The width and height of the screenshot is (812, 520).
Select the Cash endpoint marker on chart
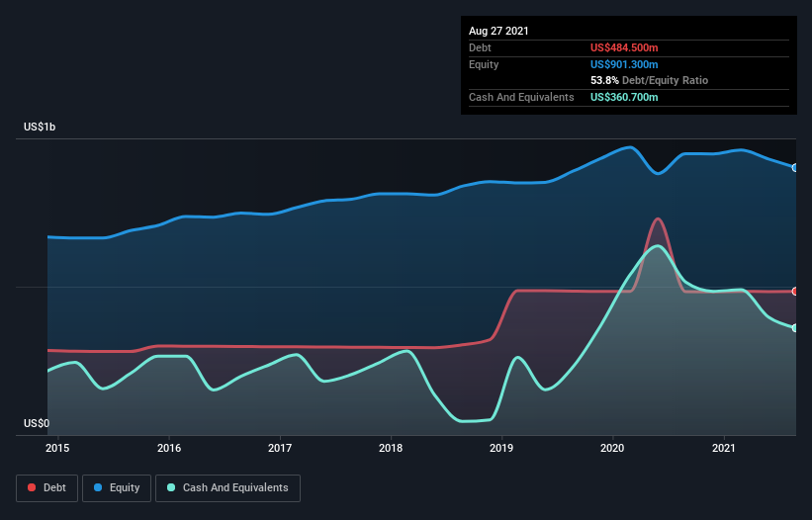(795, 328)
